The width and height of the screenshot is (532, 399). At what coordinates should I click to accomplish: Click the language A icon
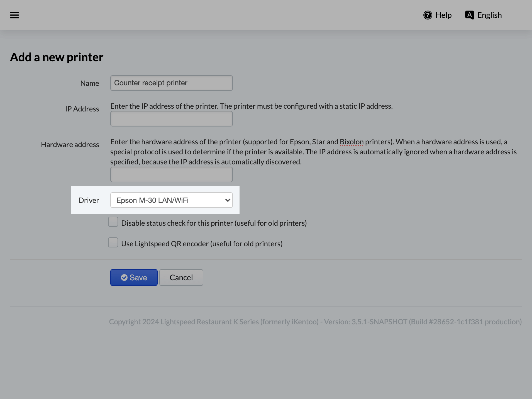469,15
